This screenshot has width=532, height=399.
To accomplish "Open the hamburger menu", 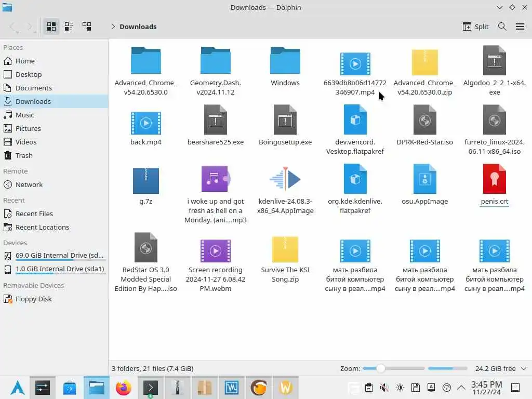I will [x=520, y=26].
